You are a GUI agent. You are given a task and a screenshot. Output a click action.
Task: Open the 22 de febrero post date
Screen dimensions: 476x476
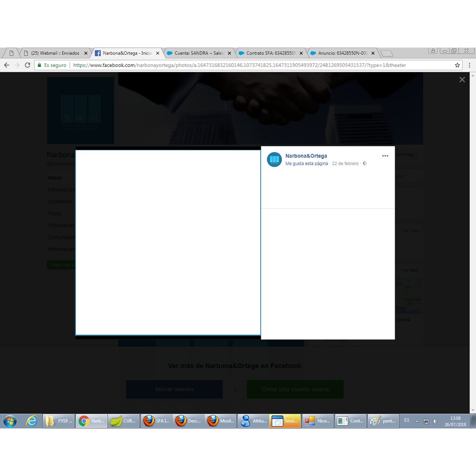(345, 163)
